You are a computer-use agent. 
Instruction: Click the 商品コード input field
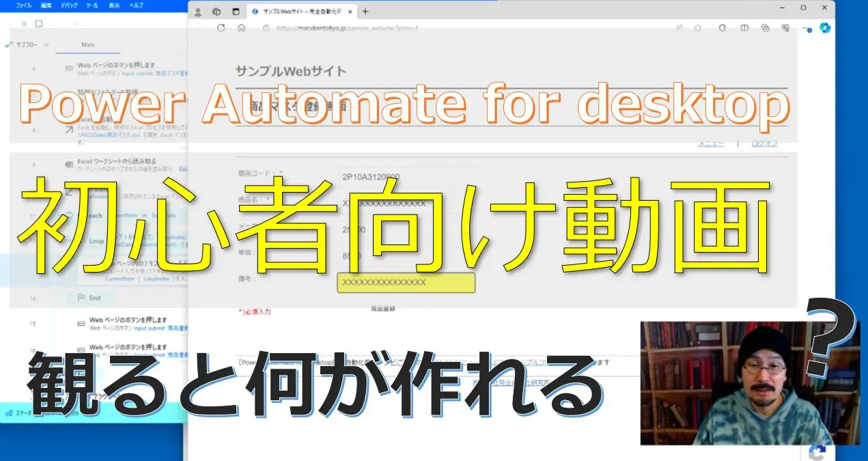coord(407,177)
